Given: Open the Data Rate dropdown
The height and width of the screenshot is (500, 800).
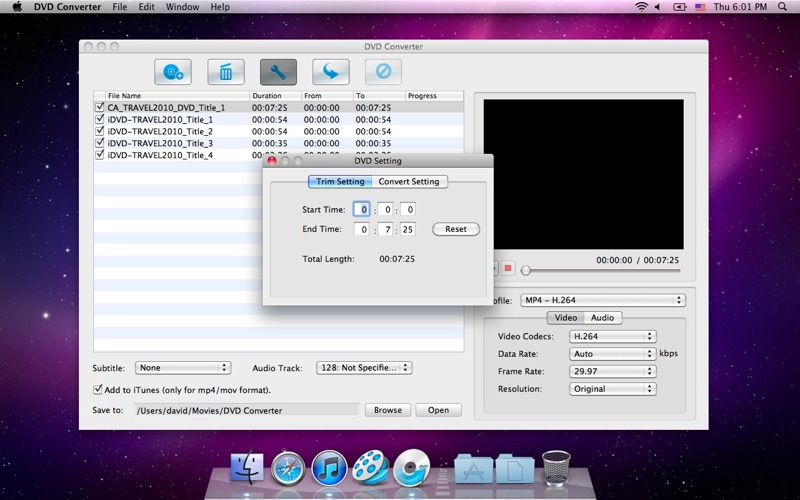Looking at the screenshot, I should coord(612,354).
